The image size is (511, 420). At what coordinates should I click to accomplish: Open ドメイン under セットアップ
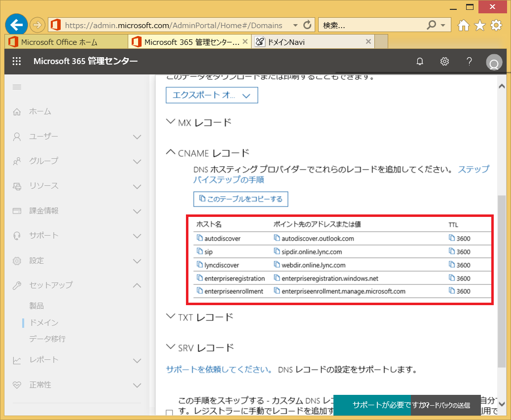(x=44, y=323)
